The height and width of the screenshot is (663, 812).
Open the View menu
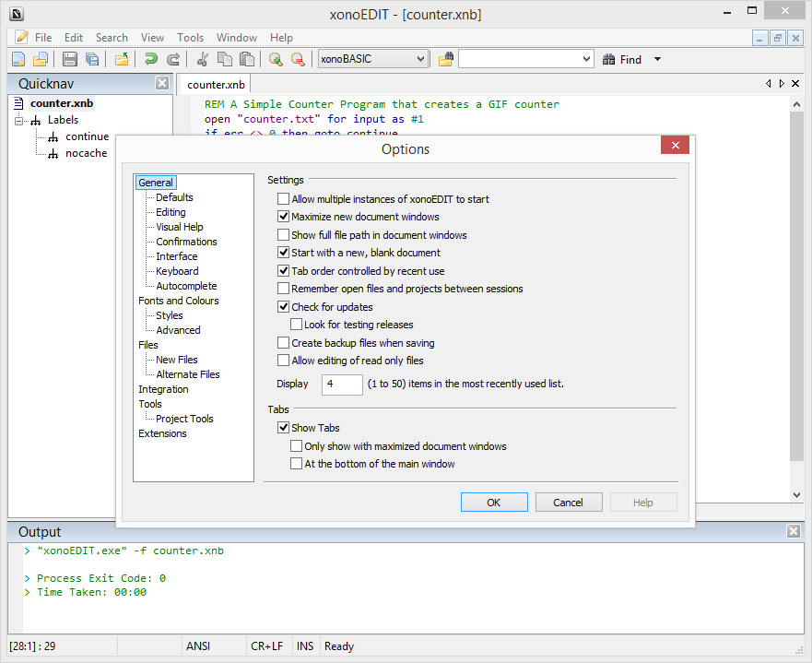click(x=152, y=37)
